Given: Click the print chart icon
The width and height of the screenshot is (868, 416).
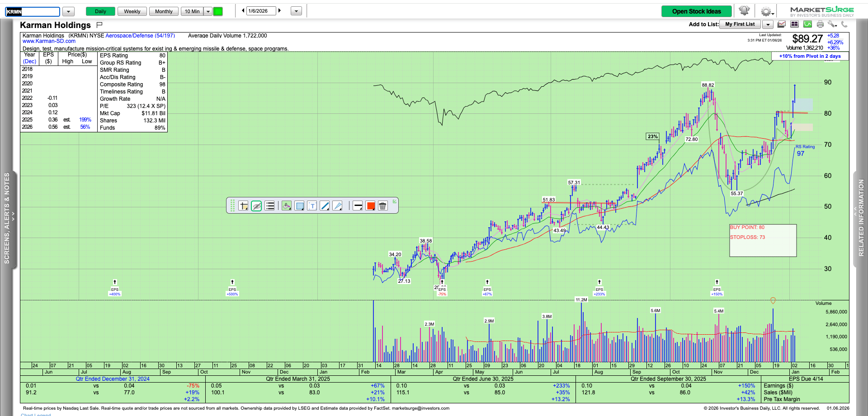Looking at the screenshot, I should [820, 24].
